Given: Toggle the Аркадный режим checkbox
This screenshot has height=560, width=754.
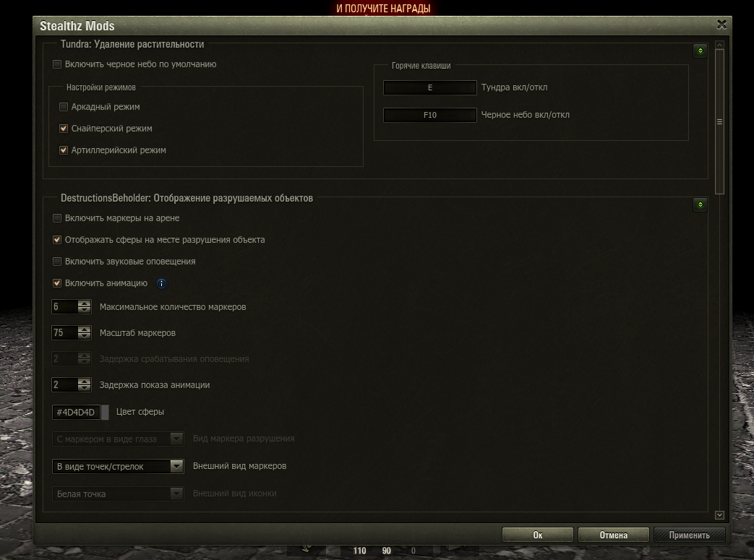Looking at the screenshot, I should (64, 107).
